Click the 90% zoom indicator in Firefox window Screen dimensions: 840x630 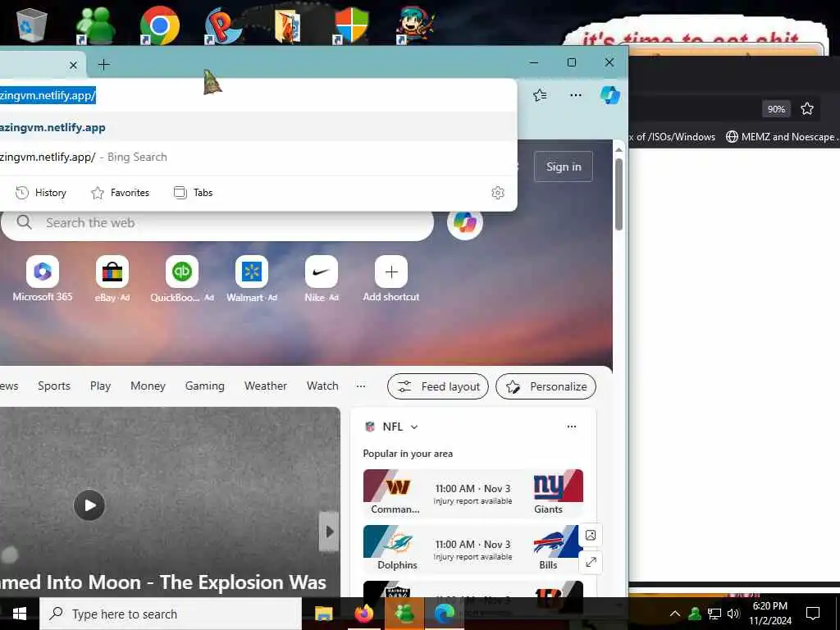tap(776, 109)
